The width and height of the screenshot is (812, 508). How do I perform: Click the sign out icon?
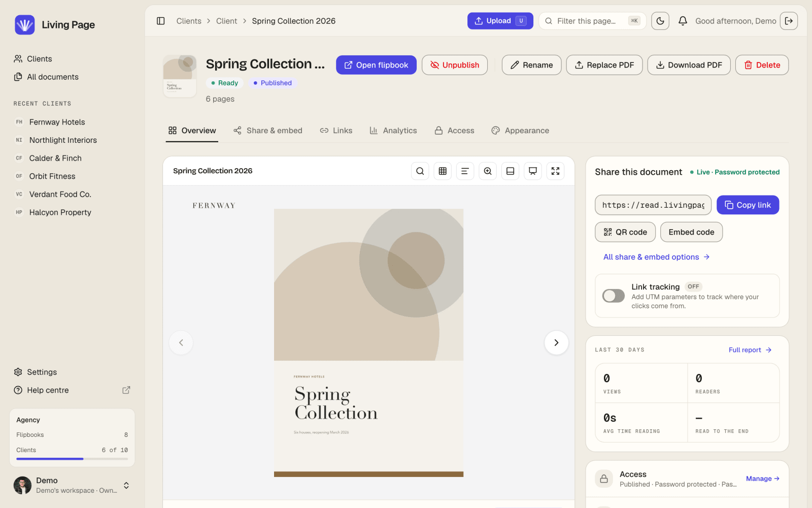[789, 21]
